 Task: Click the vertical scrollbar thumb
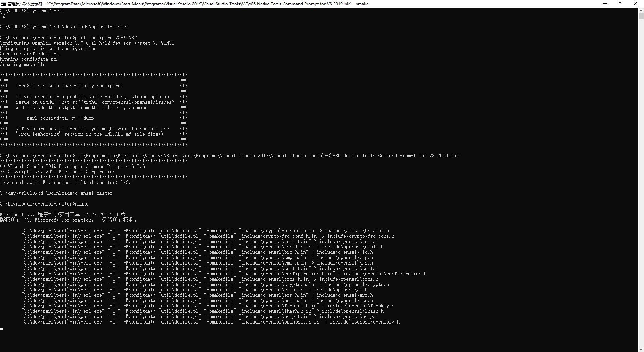pos(641,16)
